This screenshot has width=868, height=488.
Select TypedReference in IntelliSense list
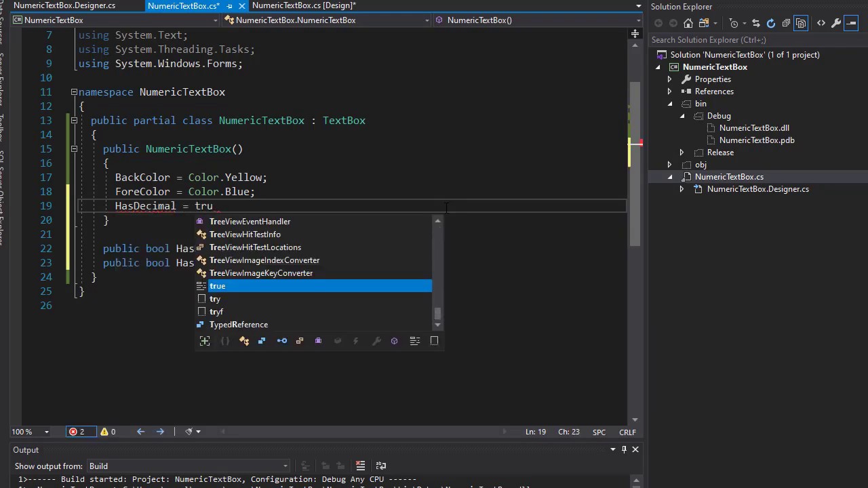click(x=313, y=325)
